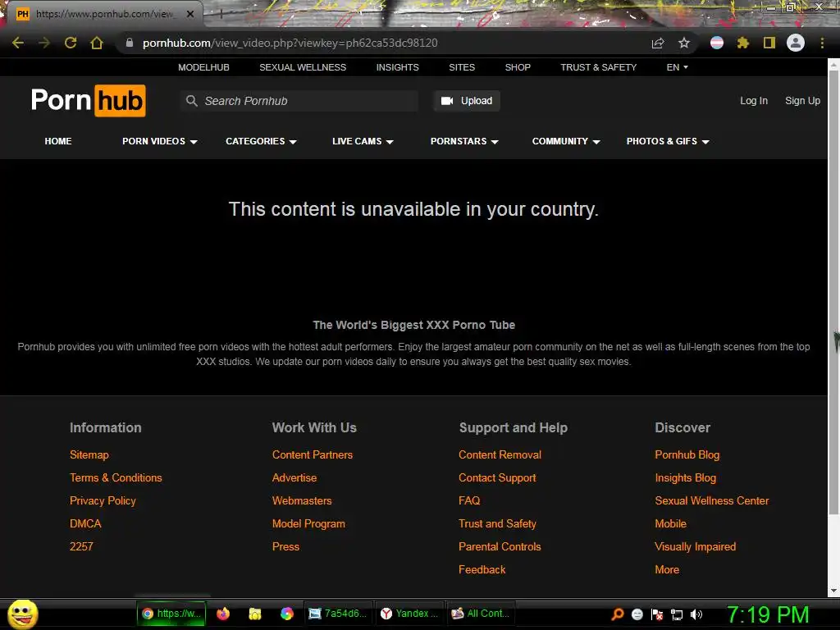840x630 pixels.
Task: Click the magnifier icon in the search box
Action: (191, 101)
